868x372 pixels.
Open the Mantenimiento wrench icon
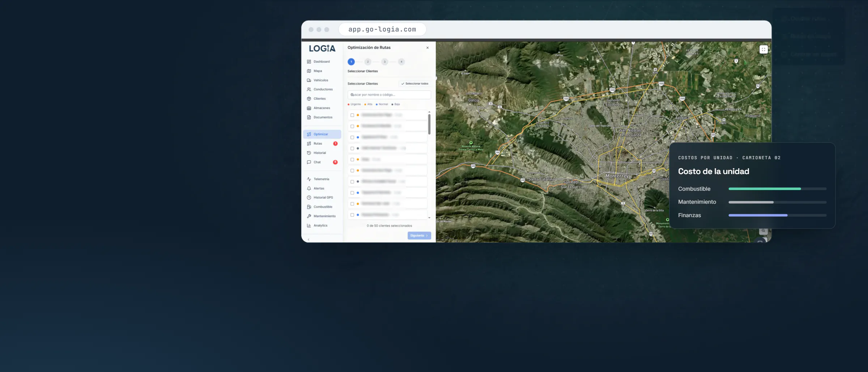click(309, 216)
